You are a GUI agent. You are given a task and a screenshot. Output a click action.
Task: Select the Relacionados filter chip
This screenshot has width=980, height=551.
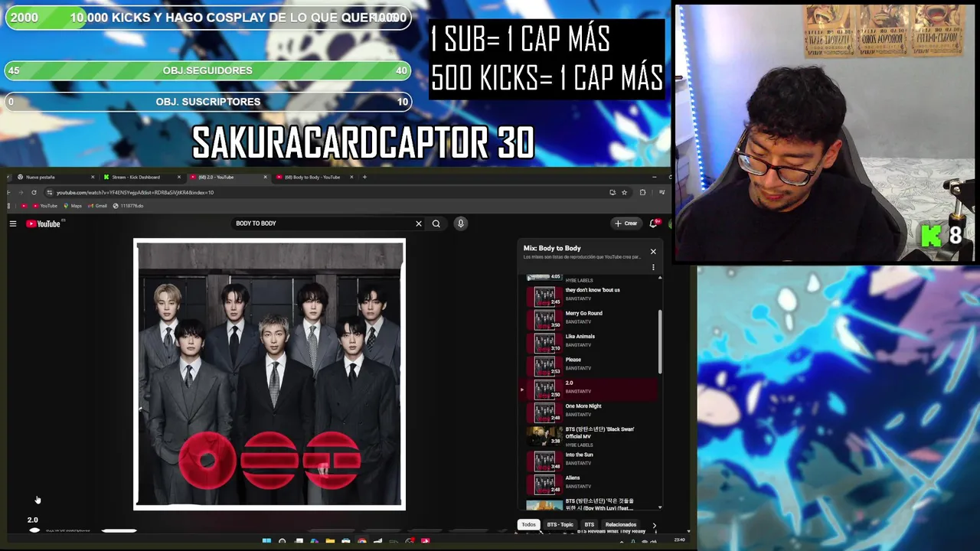point(621,525)
